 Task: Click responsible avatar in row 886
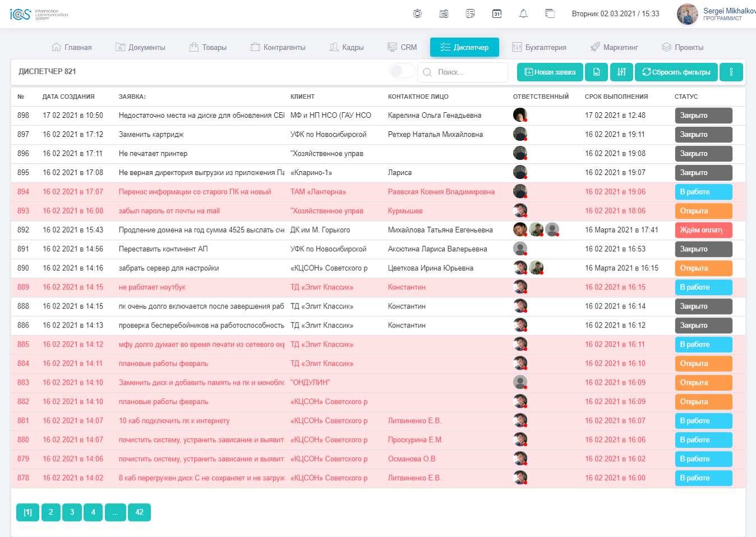(x=520, y=325)
